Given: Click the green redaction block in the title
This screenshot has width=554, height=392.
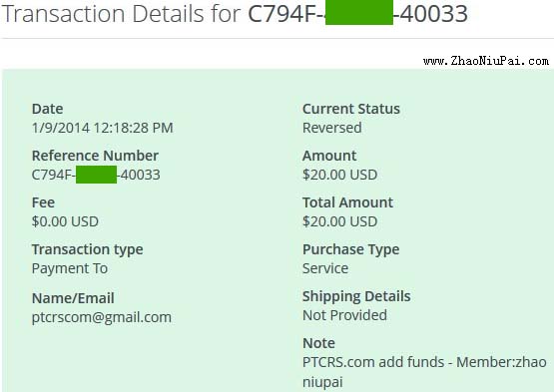Looking at the screenshot, I should tap(359, 13).
